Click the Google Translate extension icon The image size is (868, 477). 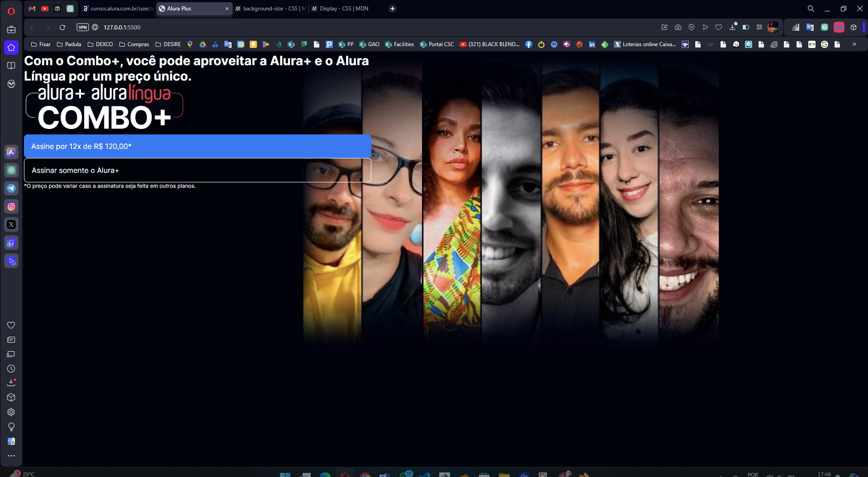point(810,27)
